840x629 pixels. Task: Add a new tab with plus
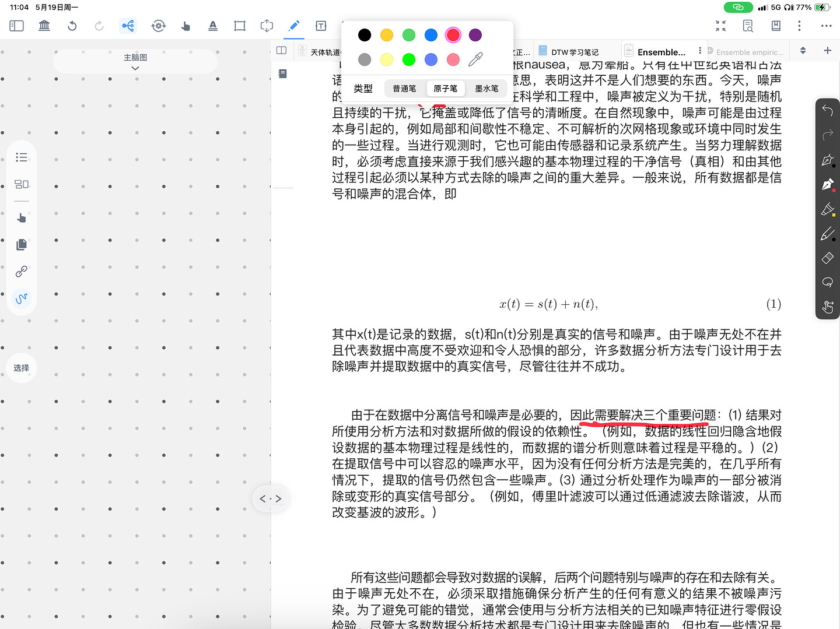827,51
